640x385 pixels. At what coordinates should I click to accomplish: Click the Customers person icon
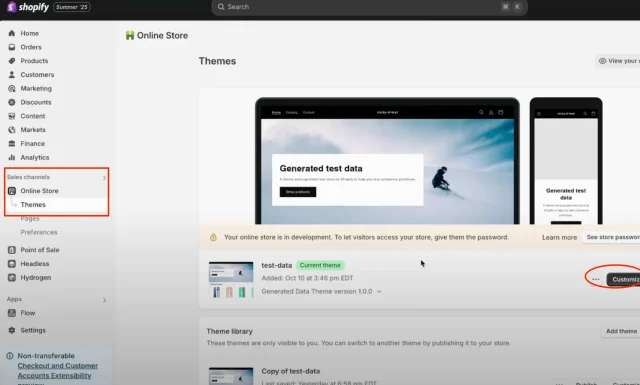[x=12, y=75]
